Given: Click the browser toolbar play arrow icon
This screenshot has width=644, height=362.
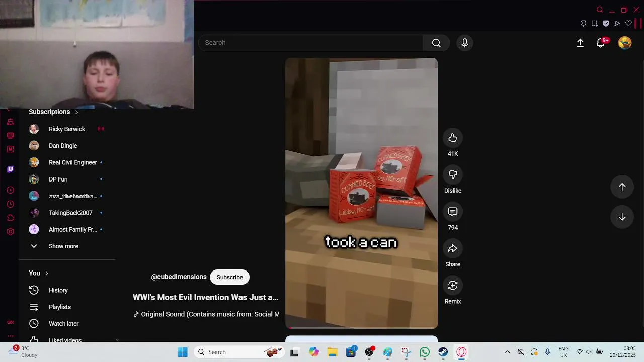Looking at the screenshot, I should (x=617, y=23).
